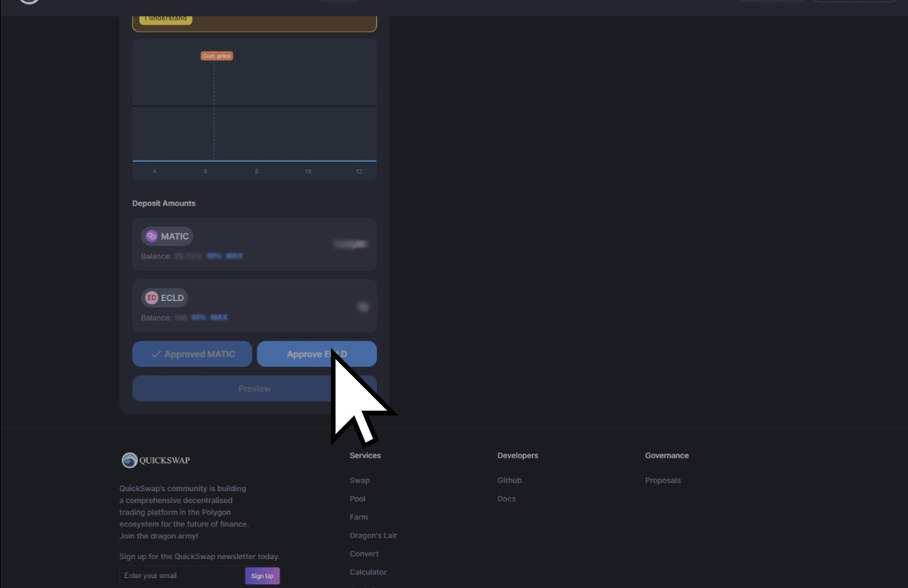Open the Docs developers link
Screen dimensions: 908x588
coord(506,499)
